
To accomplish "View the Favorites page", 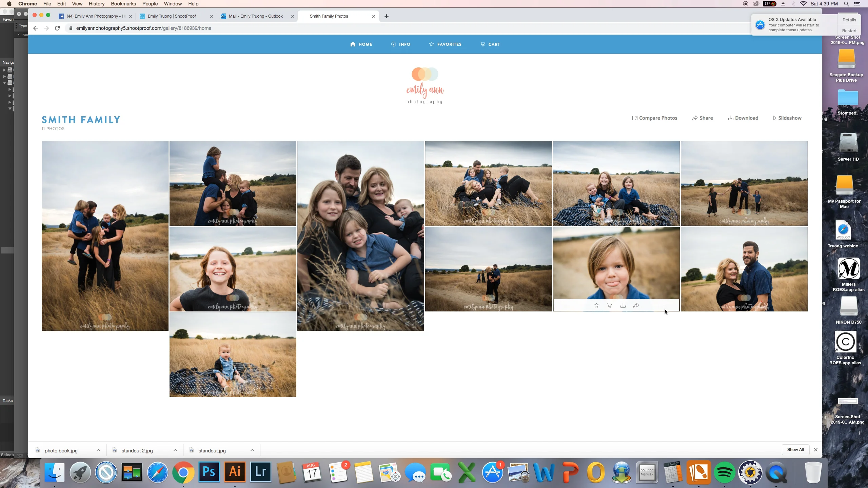I will coord(445,44).
